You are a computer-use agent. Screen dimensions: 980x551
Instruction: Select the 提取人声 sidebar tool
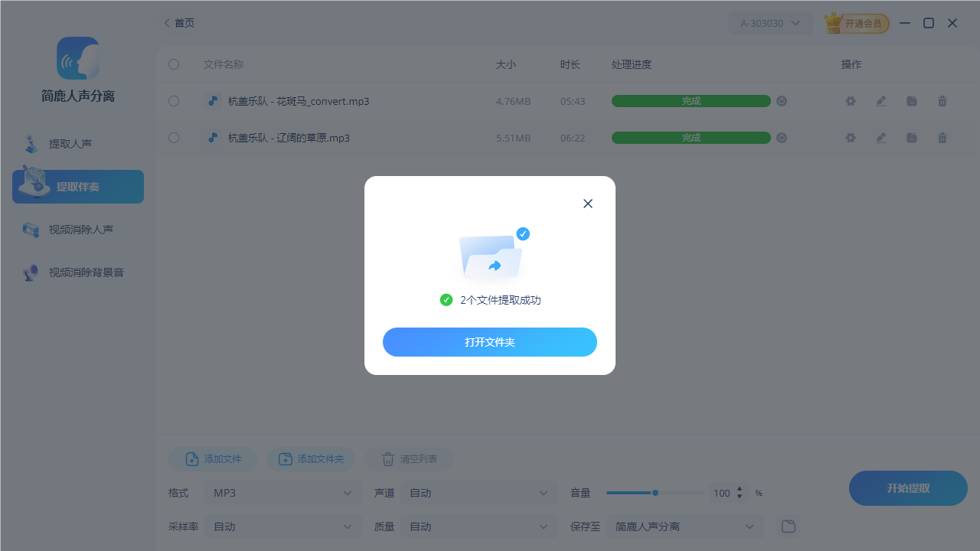tap(77, 143)
